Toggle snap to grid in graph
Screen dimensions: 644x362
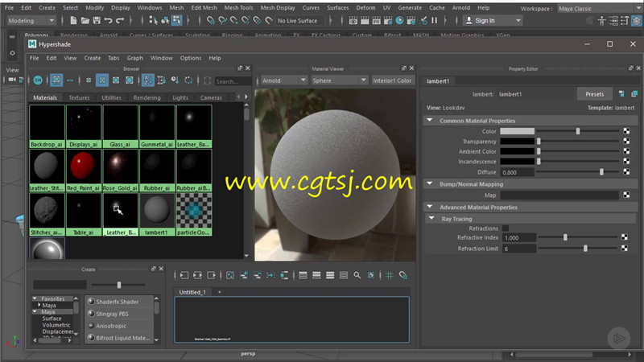coord(403,275)
